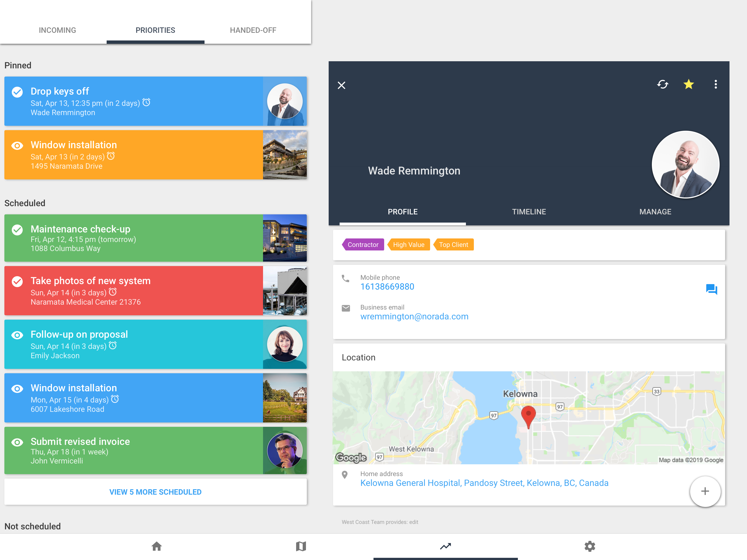Click alarm icon on pinned Window installation

tap(111, 156)
